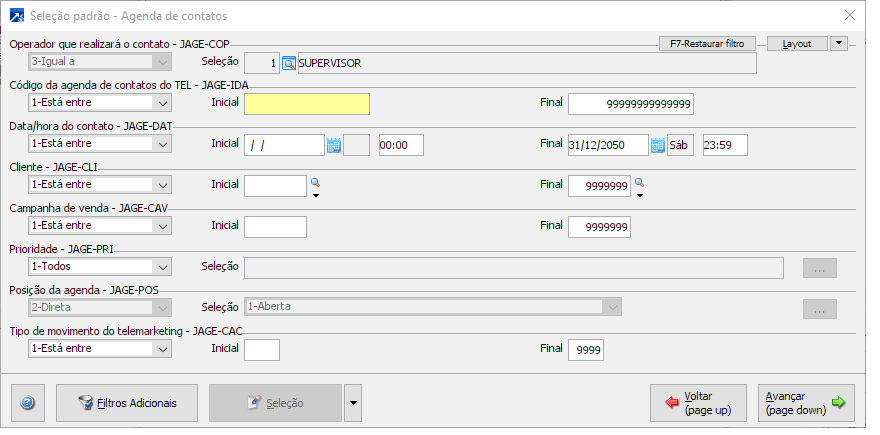Open client search for Final field

click(639, 182)
